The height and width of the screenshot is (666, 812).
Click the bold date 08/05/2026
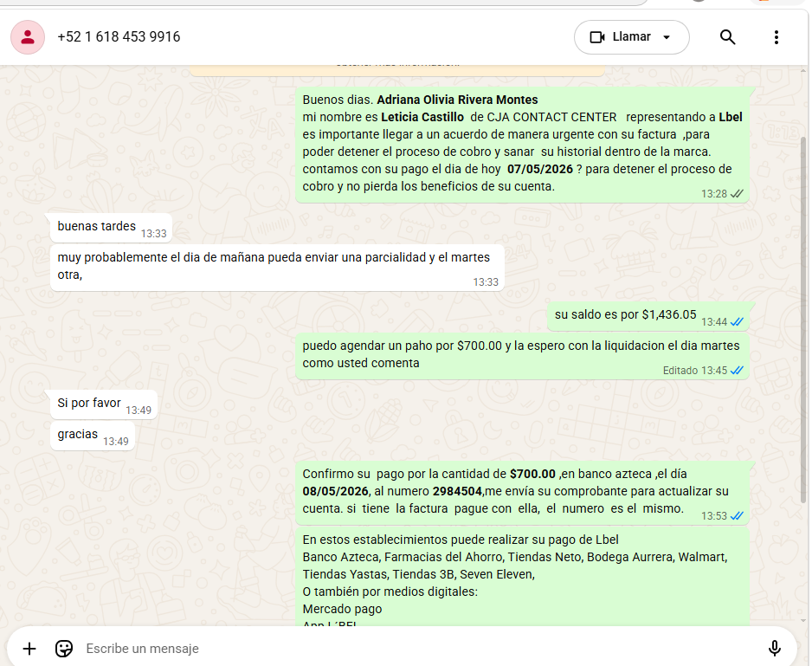335,491
